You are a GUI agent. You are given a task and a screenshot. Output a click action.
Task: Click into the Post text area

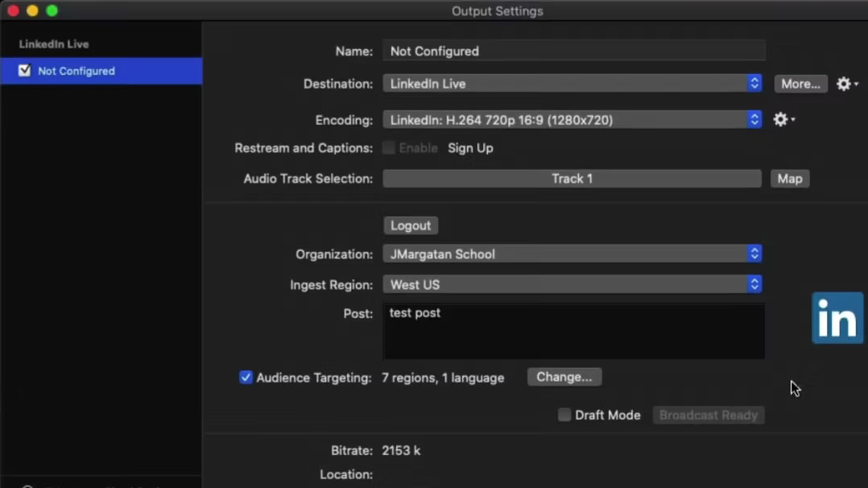point(574,331)
